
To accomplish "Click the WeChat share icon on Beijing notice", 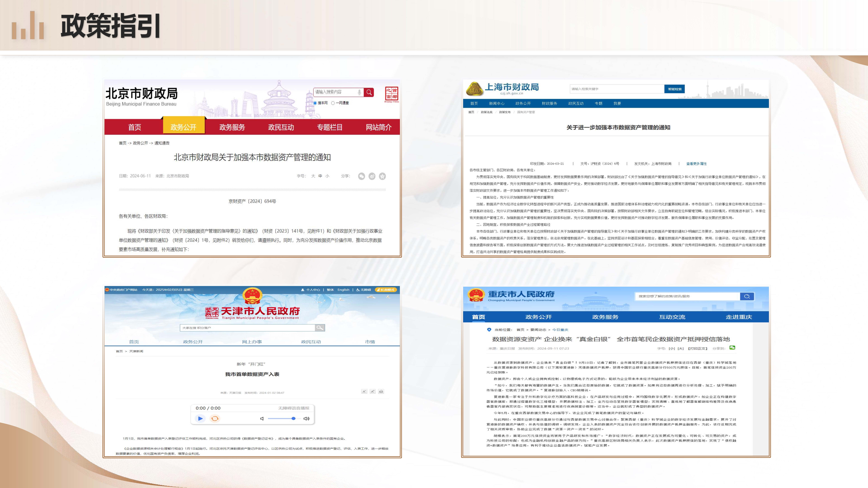I will [362, 176].
